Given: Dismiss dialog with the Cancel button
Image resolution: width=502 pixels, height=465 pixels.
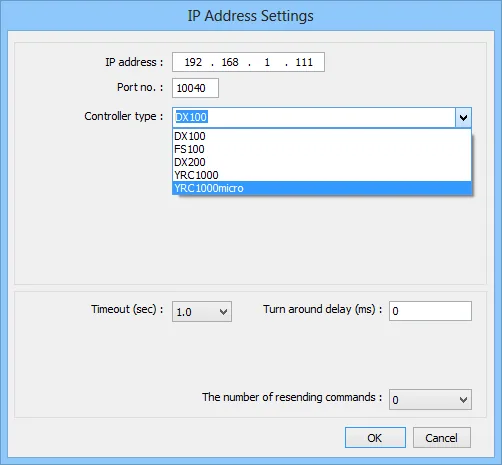Looking at the screenshot, I should point(442,438).
